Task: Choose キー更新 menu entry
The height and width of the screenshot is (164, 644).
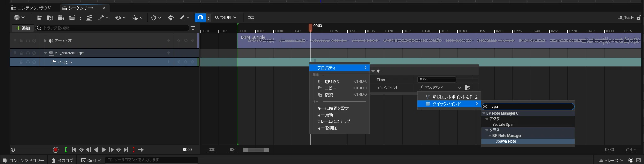Action: [339, 115]
